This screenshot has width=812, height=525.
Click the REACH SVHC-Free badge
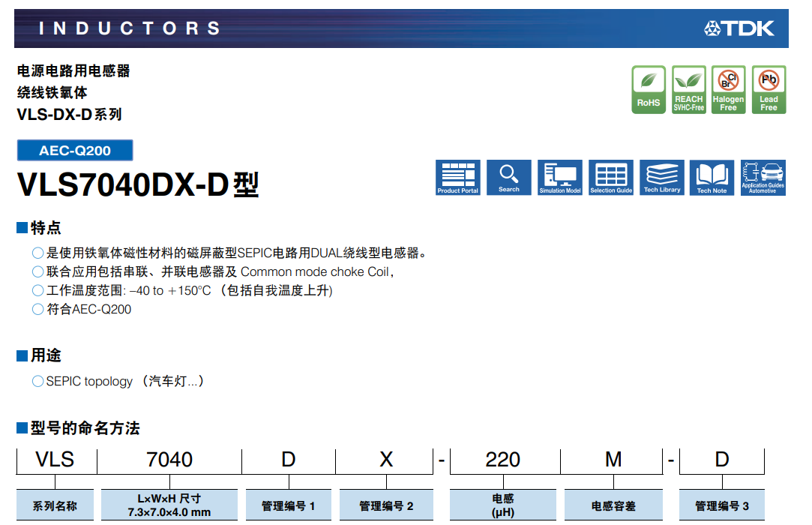coord(689,90)
